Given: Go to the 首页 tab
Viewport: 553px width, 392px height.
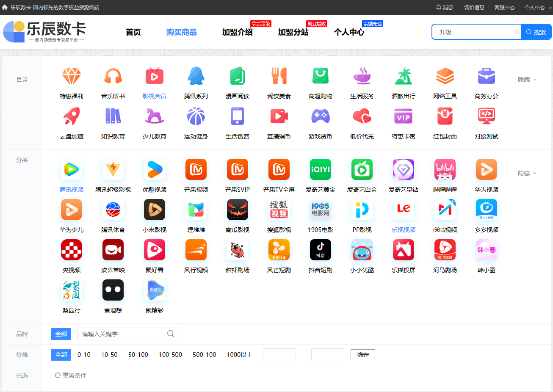Looking at the screenshot, I should tap(133, 32).
